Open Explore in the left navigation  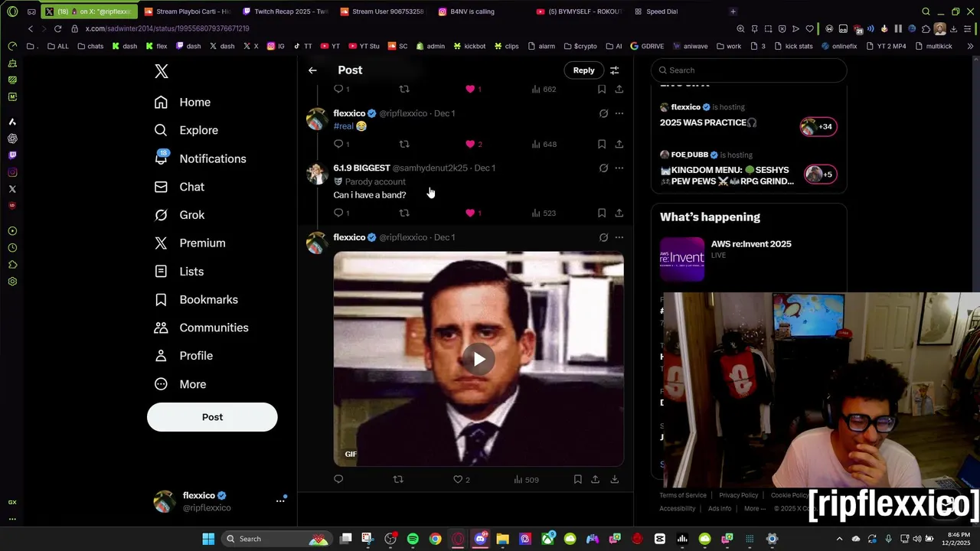coord(186,130)
